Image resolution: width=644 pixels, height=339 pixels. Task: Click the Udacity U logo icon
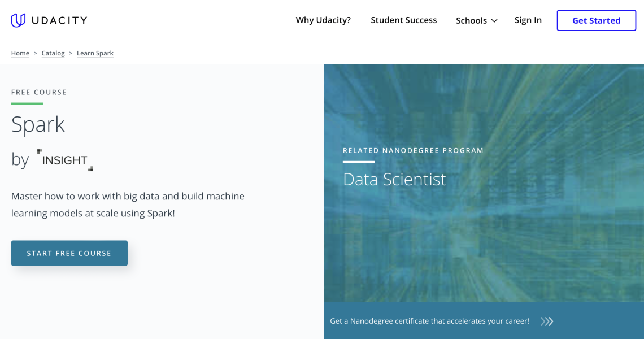(18, 20)
